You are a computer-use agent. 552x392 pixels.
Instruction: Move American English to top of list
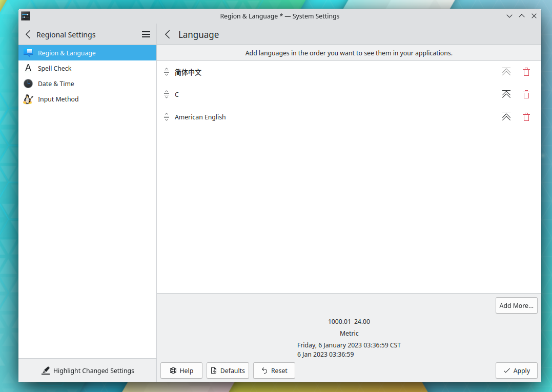point(506,117)
